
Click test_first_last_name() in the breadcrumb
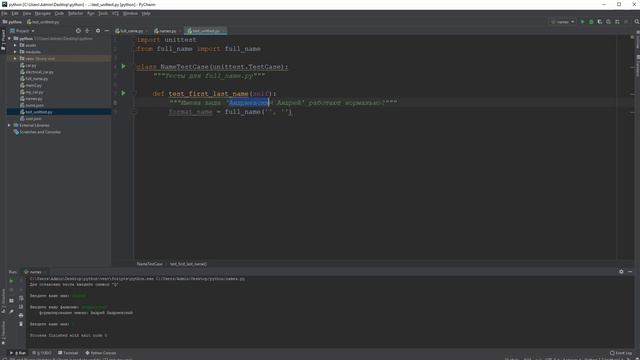(188, 264)
